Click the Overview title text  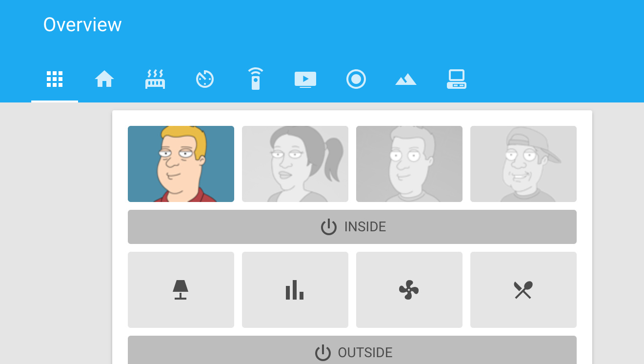point(82,24)
